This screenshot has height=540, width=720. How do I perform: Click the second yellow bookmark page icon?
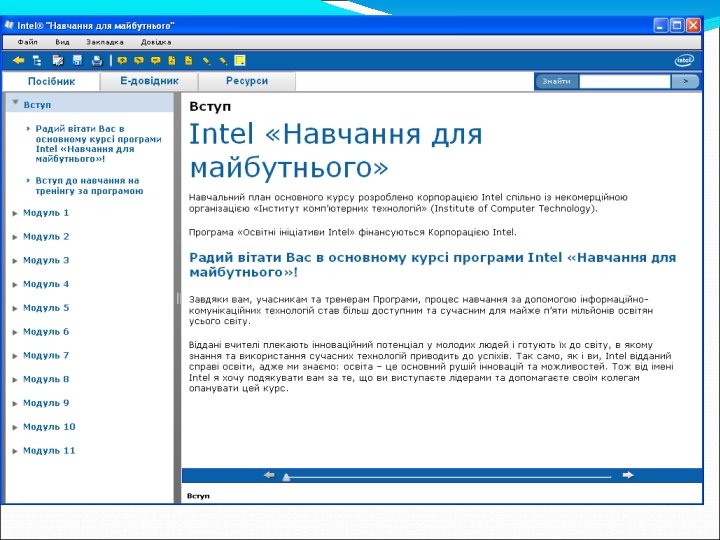coord(189,60)
